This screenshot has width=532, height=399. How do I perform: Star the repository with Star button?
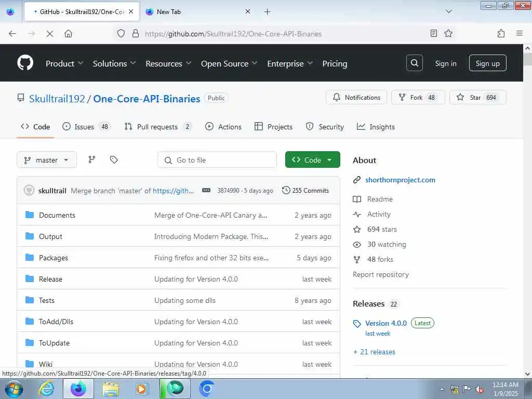click(478, 97)
